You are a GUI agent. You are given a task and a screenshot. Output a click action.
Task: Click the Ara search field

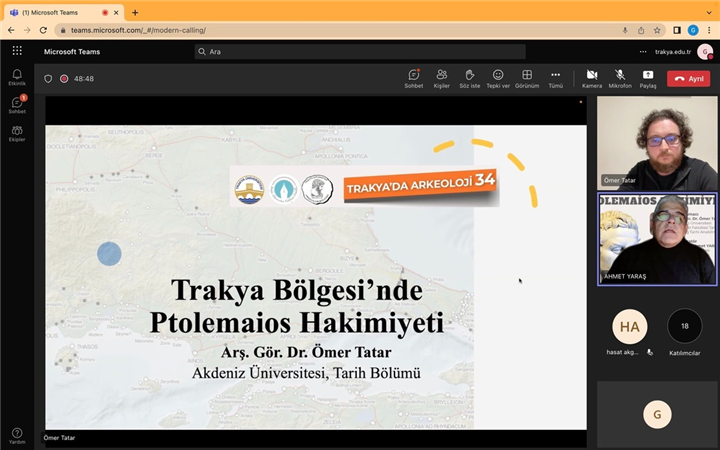point(360,51)
